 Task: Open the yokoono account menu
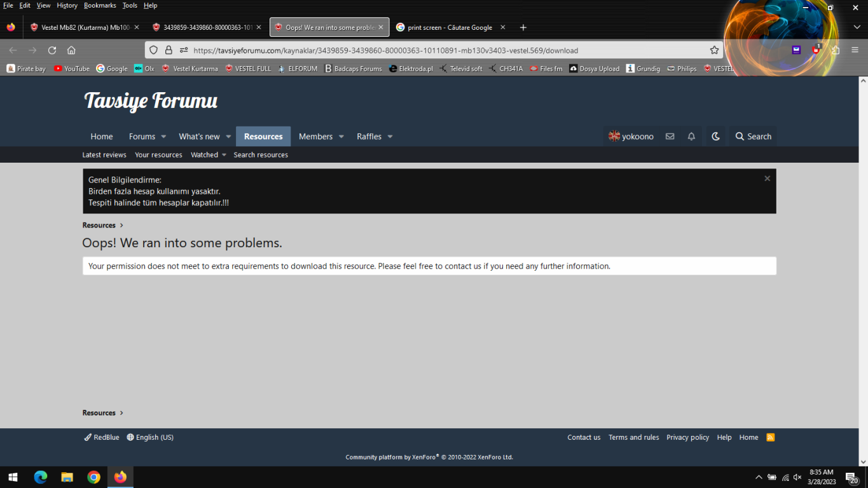click(x=631, y=137)
